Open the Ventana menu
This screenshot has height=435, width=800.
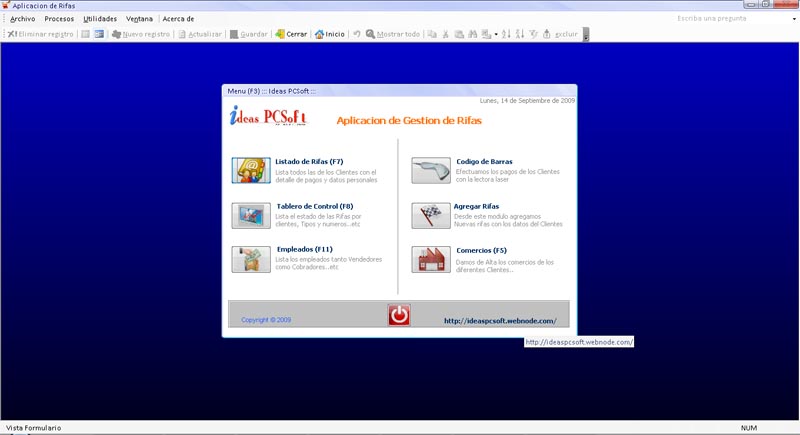pos(139,19)
